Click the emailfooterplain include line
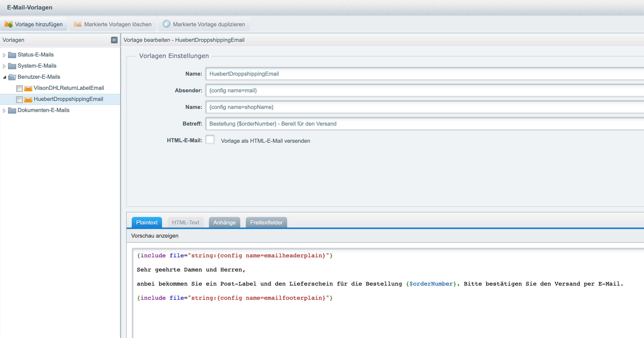Screen dimensions: 644x338 coord(235,298)
